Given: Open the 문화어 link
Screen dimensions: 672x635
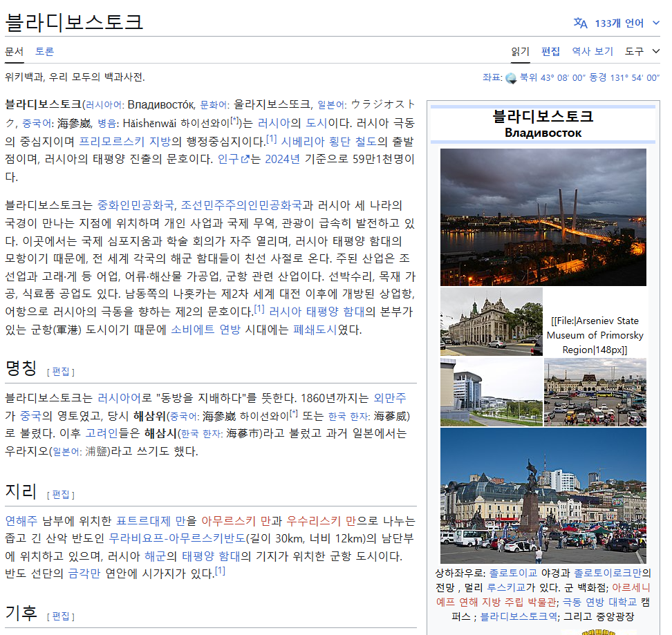Looking at the screenshot, I should click(213, 105).
